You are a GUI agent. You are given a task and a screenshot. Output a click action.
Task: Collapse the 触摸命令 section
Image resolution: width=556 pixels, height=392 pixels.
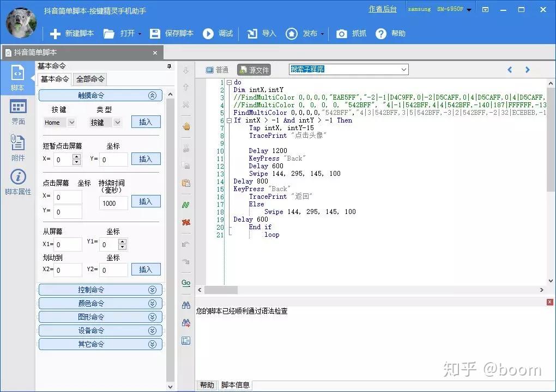(x=153, y=95)
